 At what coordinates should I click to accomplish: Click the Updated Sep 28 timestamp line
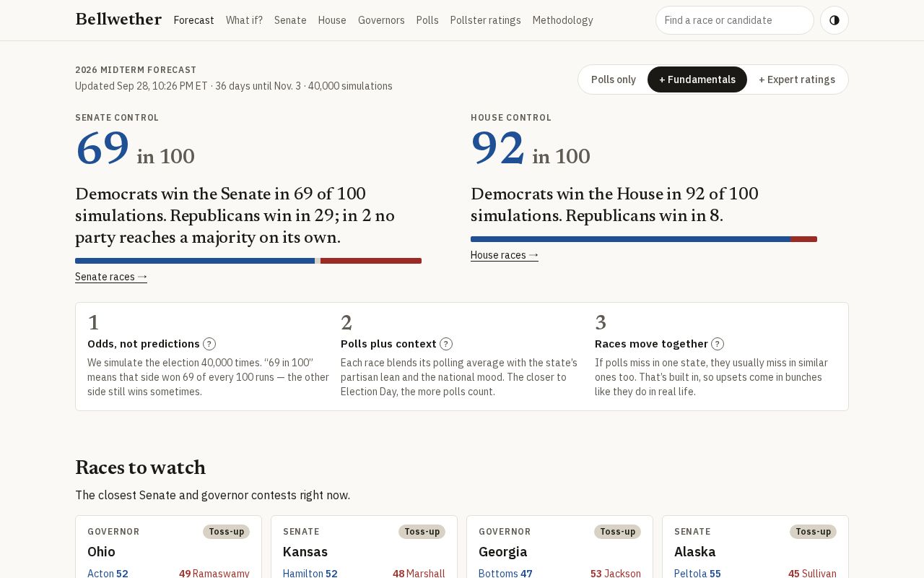[234, 86]
